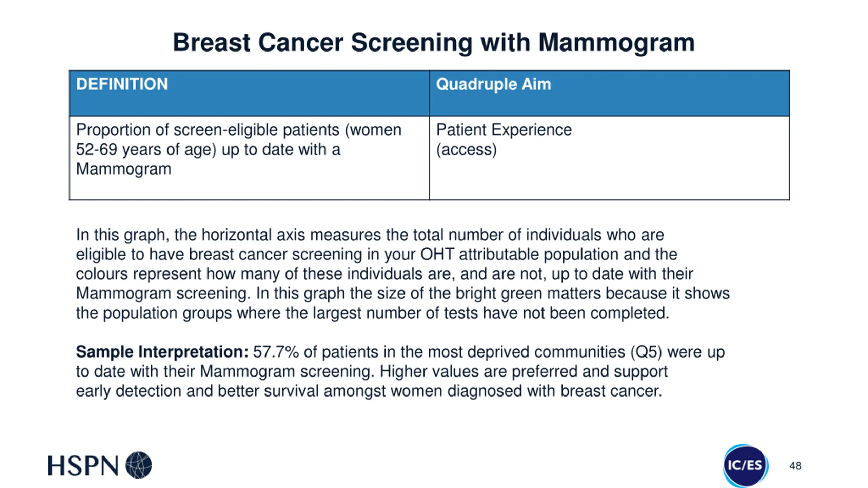Click the word (access) in table
This screenshot has height=488, width=868.
(x=466, y=149)
